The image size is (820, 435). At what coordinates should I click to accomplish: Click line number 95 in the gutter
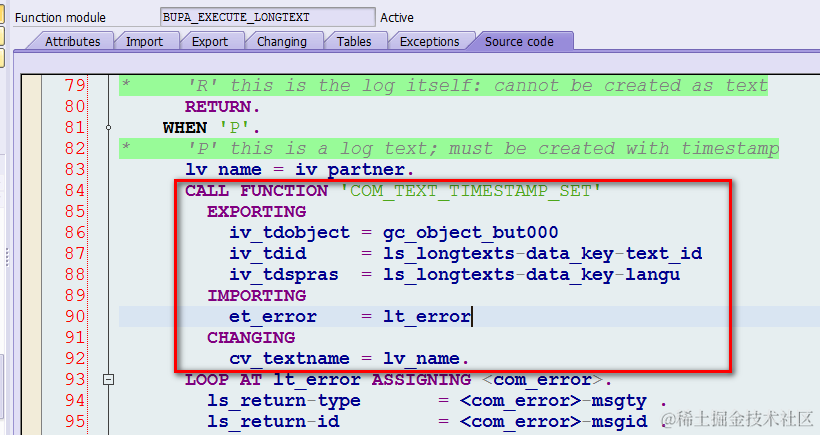point(75,421)
